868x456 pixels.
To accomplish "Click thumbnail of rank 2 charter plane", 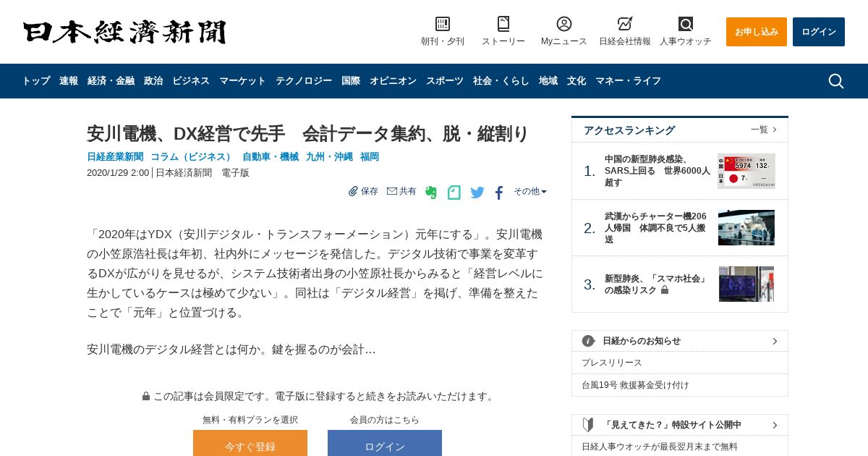I will coord(746,228).
